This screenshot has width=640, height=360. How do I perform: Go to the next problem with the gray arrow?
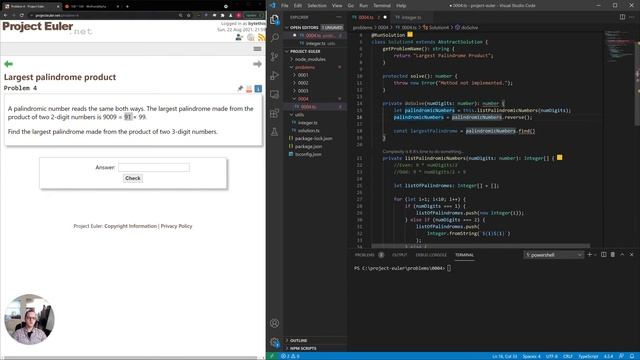[257, 64]
